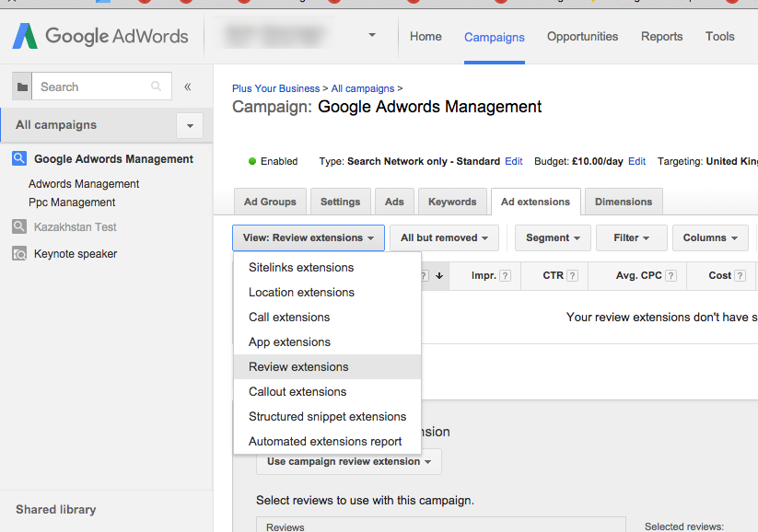The width and height of the screenshot is (758, 532).
Task: Open Shared library in the sidebar
Action: coord(55,509)
